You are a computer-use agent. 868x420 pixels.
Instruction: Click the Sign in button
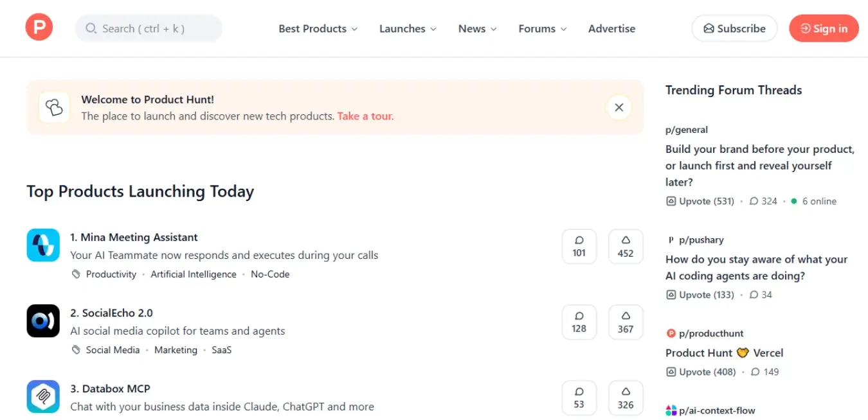coord(824,28)
